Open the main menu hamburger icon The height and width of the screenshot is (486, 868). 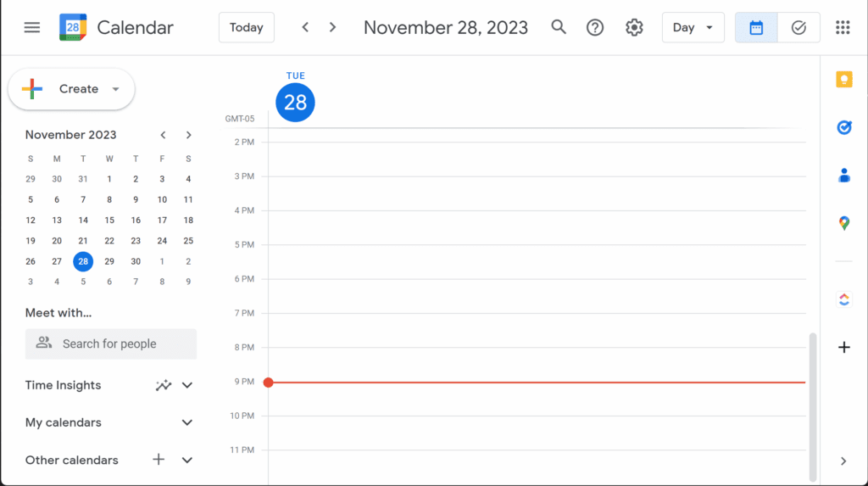[x=32, y=27]
